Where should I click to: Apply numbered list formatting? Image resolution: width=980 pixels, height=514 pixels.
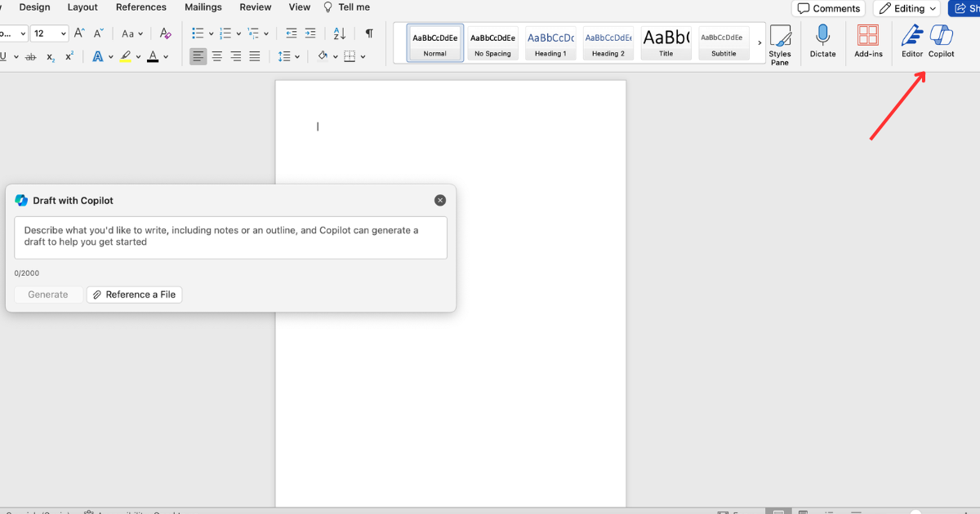pos(225,33)
